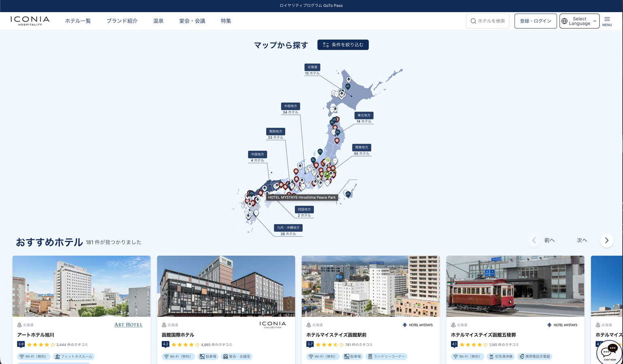623x364 pixels.
Task: Click the フィットネスルーム amenity tag
Action: point(74,357)
